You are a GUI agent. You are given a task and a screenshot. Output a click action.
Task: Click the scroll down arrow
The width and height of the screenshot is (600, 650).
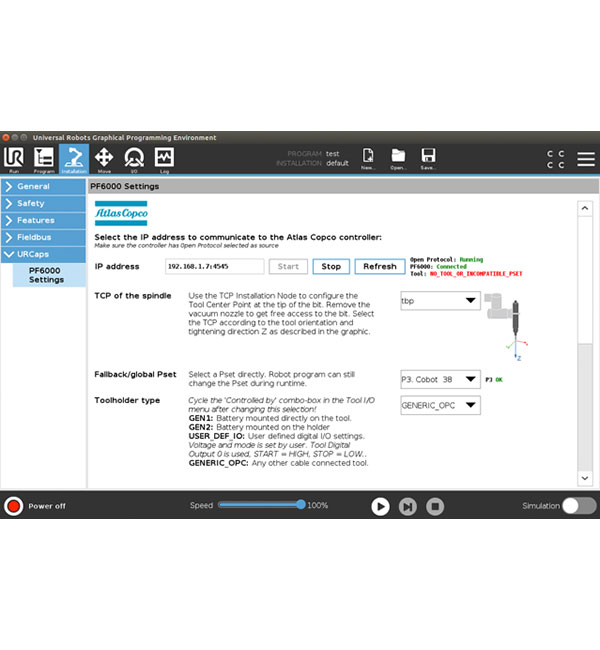[585, 478]
